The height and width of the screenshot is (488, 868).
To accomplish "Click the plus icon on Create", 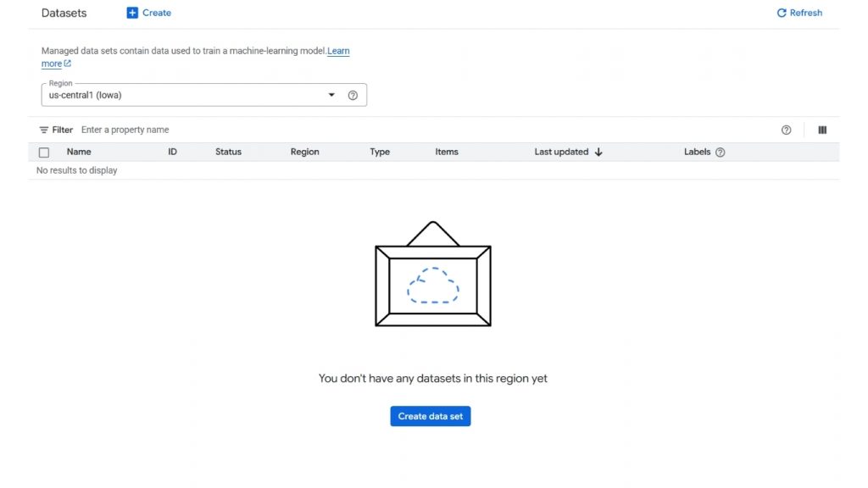I will point(132,13).
